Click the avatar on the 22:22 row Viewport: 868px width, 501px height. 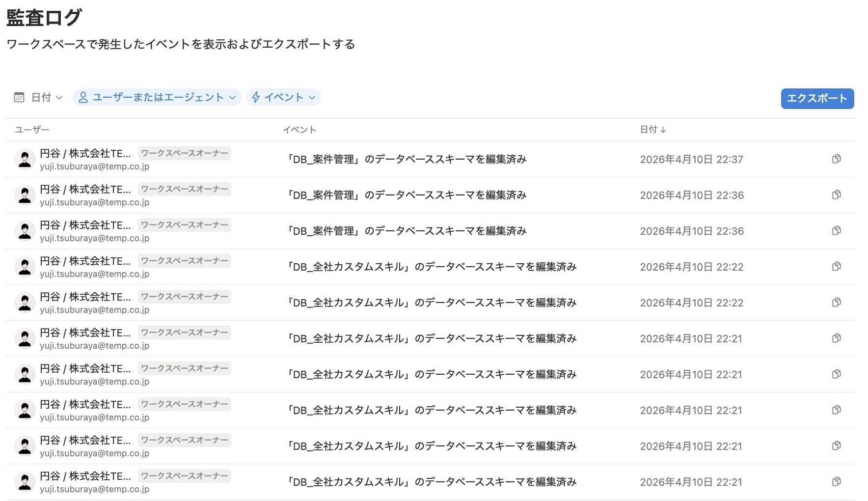[x=25, y=267]
